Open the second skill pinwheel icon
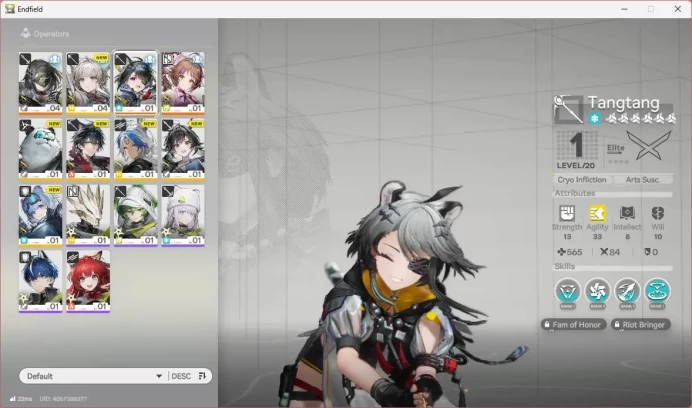692x408 pixels. (598, 291)
